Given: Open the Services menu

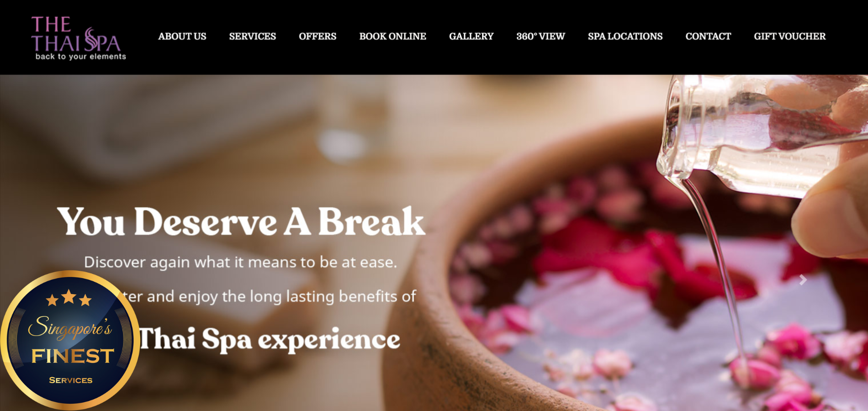Looking at the screenshot, I should coord(253,36).
